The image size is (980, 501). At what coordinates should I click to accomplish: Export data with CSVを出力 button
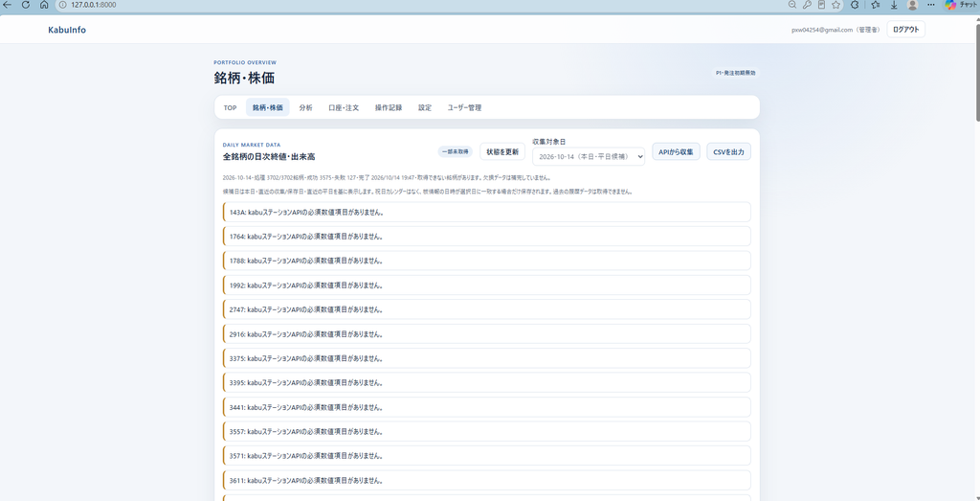pos(728,151)
